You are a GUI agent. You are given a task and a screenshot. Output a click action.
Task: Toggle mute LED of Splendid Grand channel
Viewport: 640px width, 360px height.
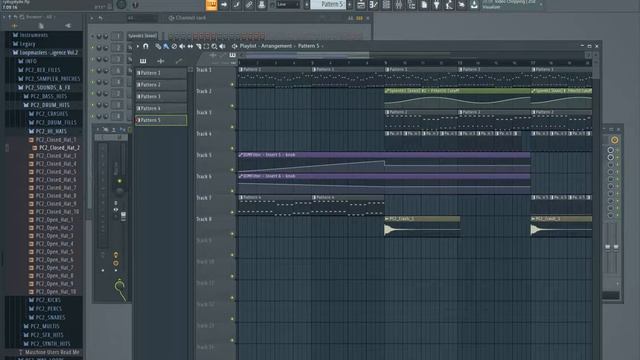pyautogui.click(x=92, y=36)
